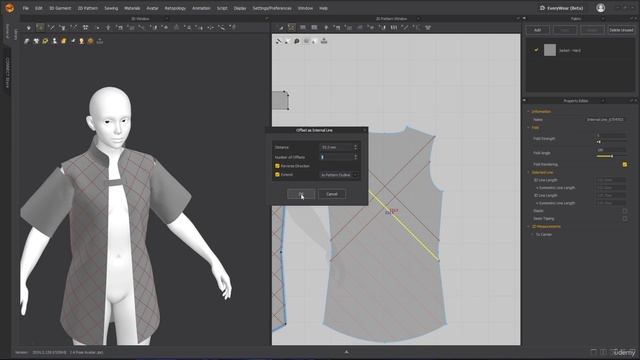Click the Distance input field
640x360 pixels.
coord(337,147)
